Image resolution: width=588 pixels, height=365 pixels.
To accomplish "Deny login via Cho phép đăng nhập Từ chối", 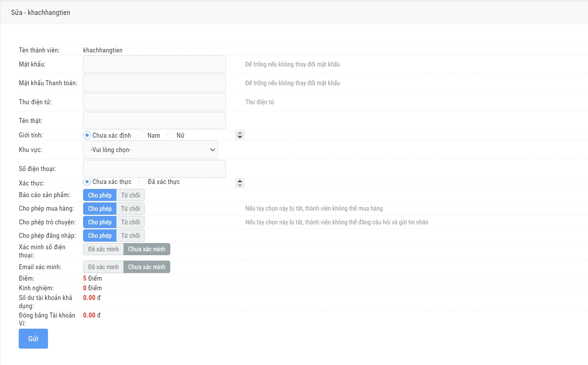I will [x=130, y=236].
